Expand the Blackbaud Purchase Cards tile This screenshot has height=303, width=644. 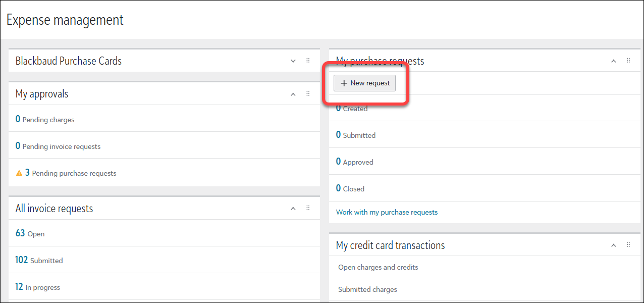click(x=293, y=61)
